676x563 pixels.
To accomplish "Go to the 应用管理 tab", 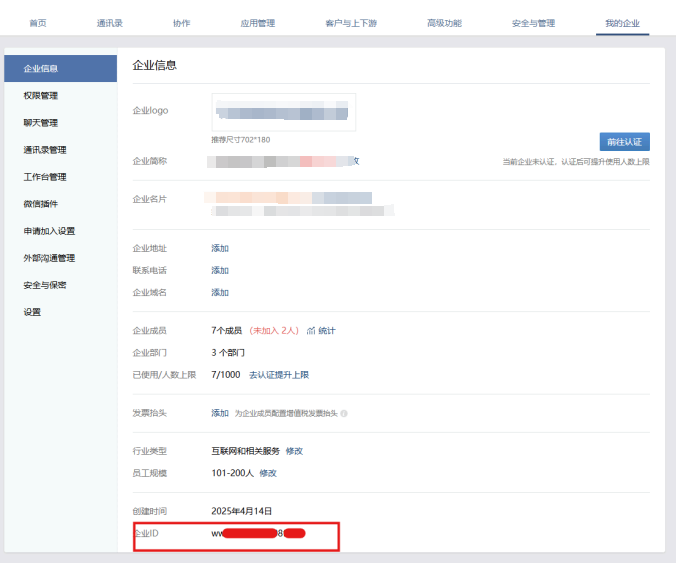I will pos(258,22).
